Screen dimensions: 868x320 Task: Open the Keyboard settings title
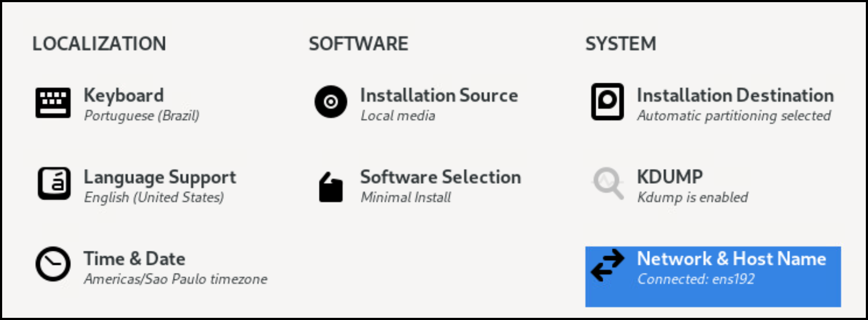click(x=124, y=95)
